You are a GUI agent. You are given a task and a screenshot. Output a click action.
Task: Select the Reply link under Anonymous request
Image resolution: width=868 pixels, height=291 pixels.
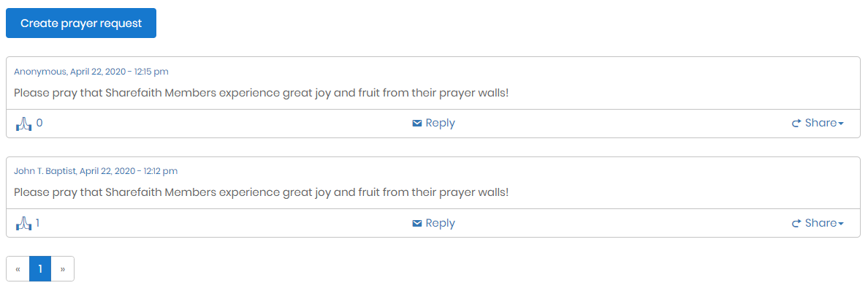click(x=440, y=123)
